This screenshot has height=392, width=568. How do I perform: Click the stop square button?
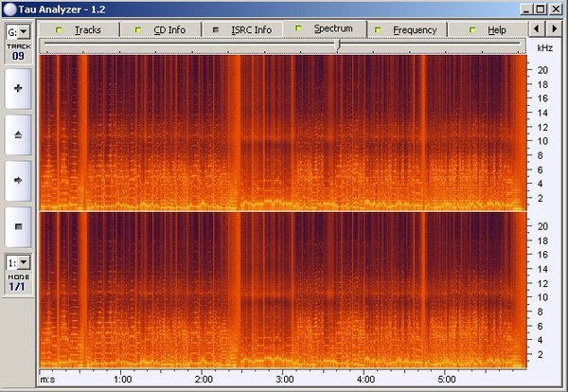pos(18,227)
